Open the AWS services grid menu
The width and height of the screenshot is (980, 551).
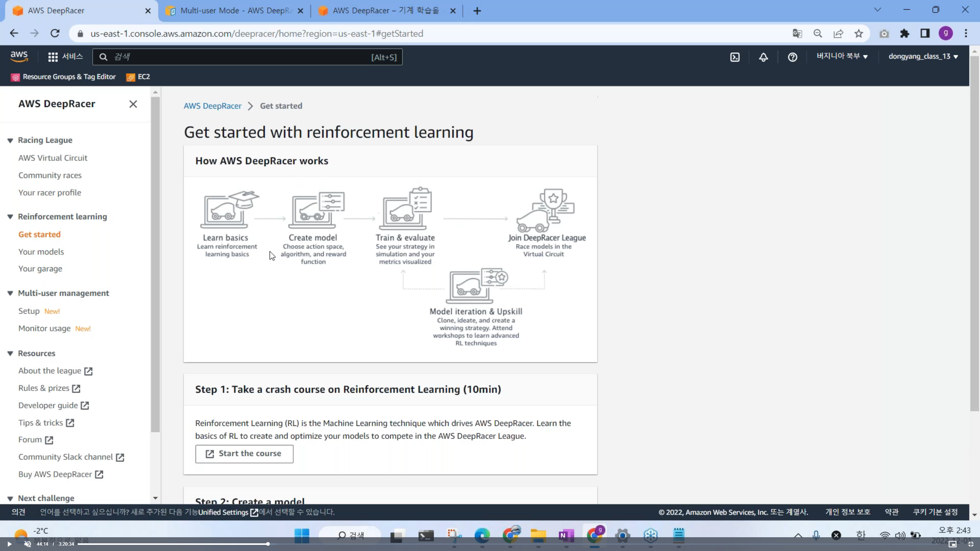[x=53, y=57]
